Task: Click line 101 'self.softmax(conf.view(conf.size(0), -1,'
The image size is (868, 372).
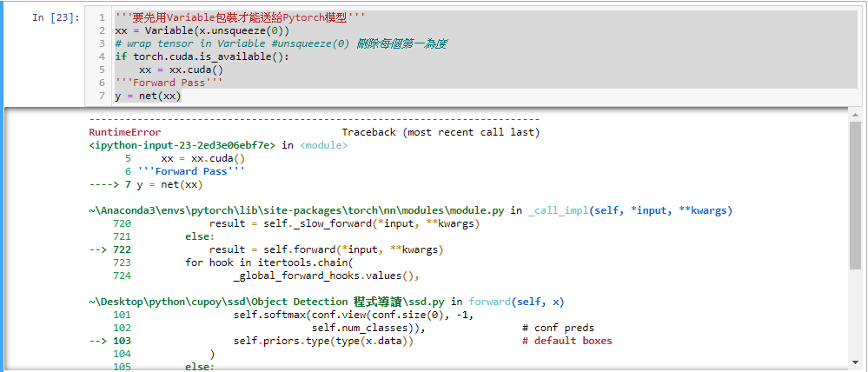Action: 353,316
